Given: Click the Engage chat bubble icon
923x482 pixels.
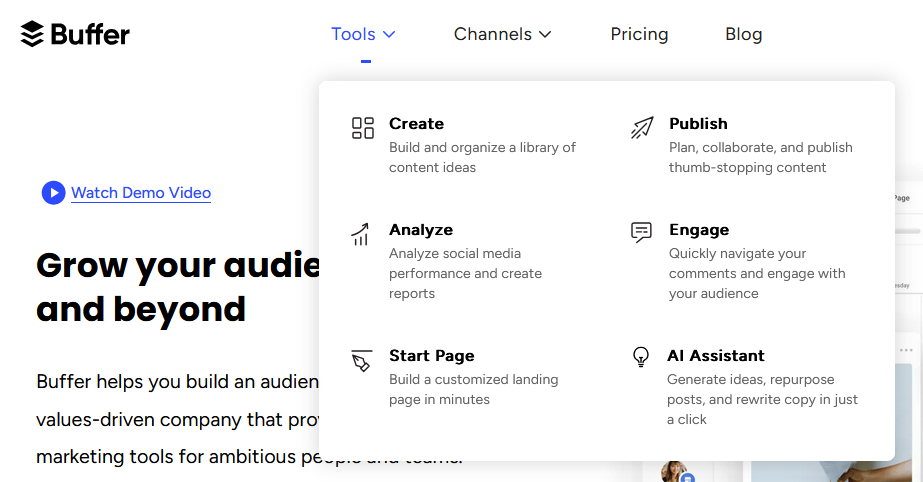Looking at the screenshot, I should coord(641,232).
